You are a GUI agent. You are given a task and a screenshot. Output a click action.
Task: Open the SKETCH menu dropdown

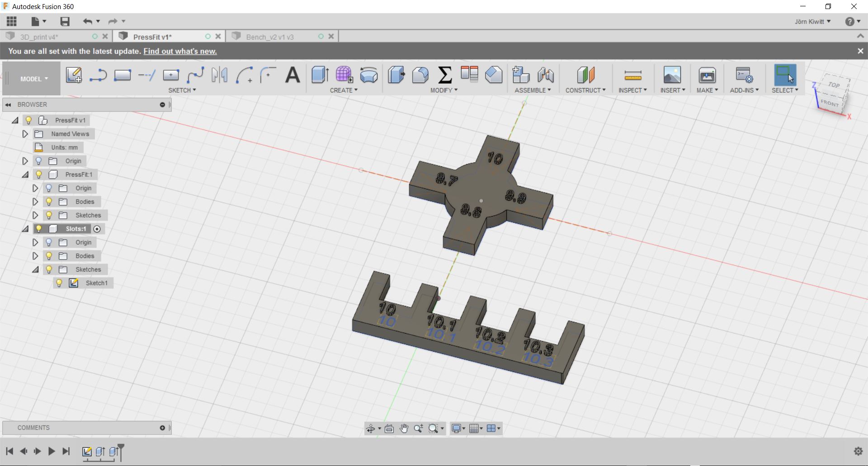click(182, 90)
